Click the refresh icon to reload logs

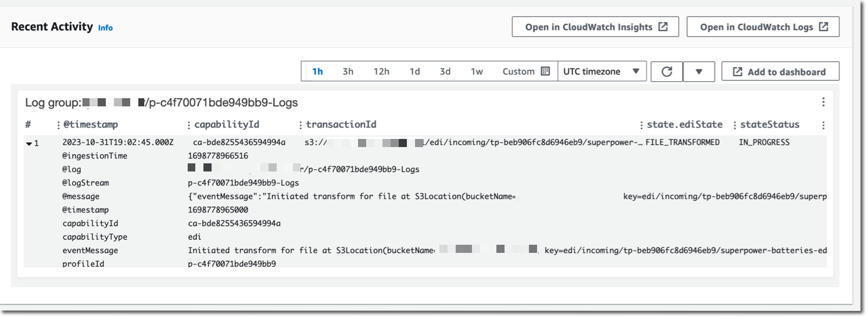coord(667,71)
